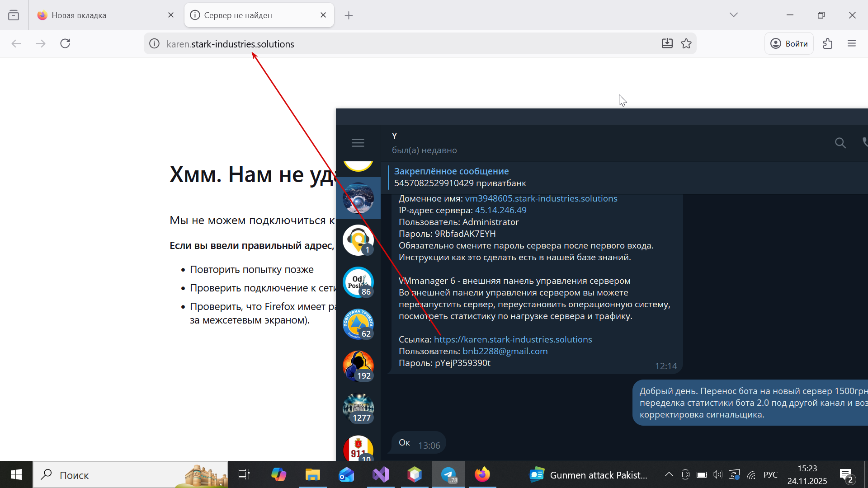Bookmark this page with star icon
This screenshot has height=488, width=868.
pos(686,43)
